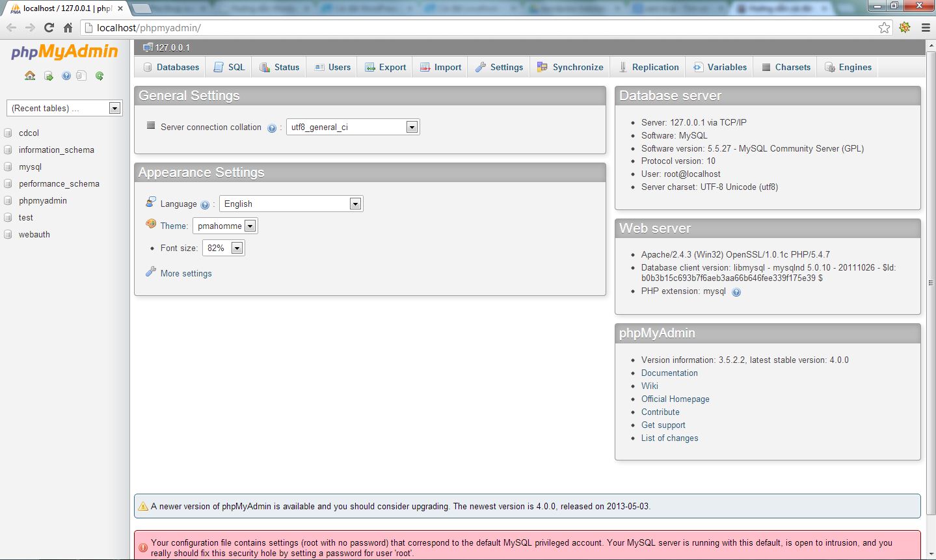
Task: Open the Recent tables dropdown
Action: pyautogui.click(x=64, y=108)
